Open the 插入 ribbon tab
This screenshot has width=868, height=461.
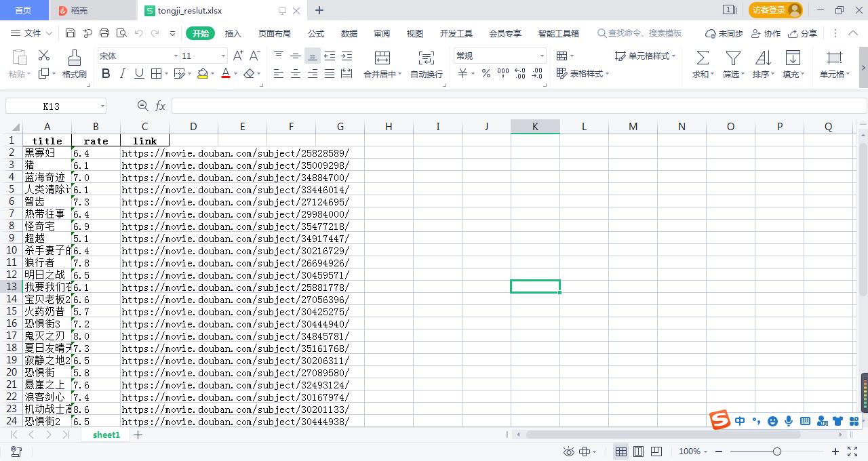[233, 33]
